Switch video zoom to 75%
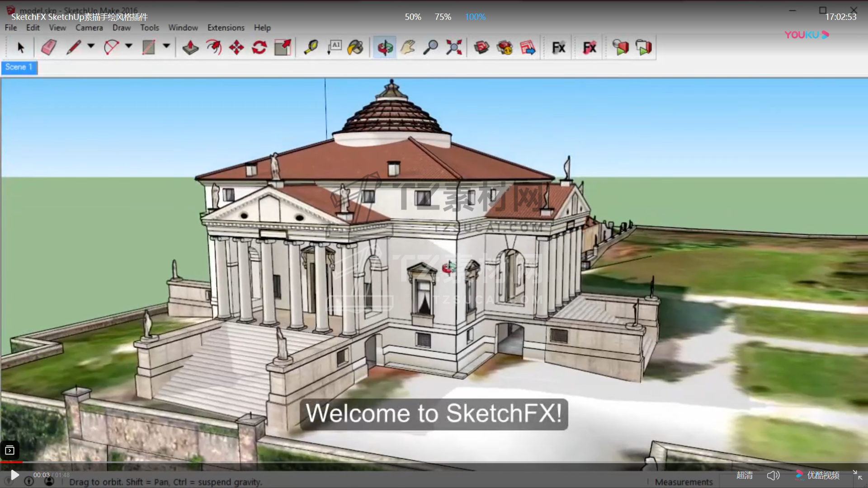The image size is (868, 488). (443, 17)
